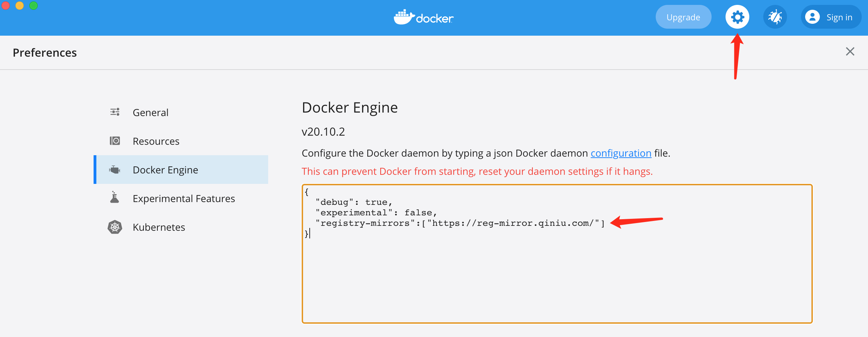Open the General preferences tab

pos(181,112)
